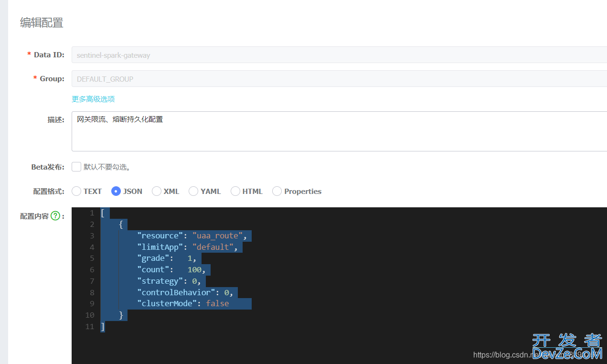Viewport: 607px width, 364px height.
Task: Pick the Properties format radio button
Action: click(x=277, y=191)
